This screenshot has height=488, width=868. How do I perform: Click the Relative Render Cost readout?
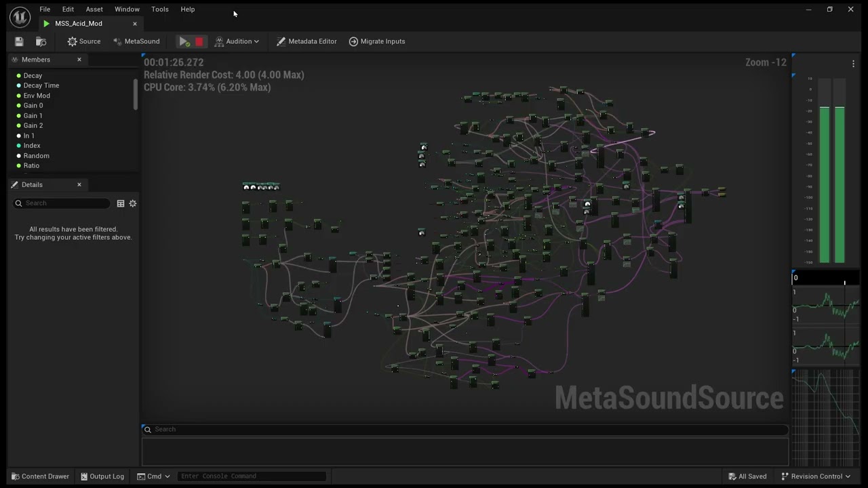click(x=224, y=75)
